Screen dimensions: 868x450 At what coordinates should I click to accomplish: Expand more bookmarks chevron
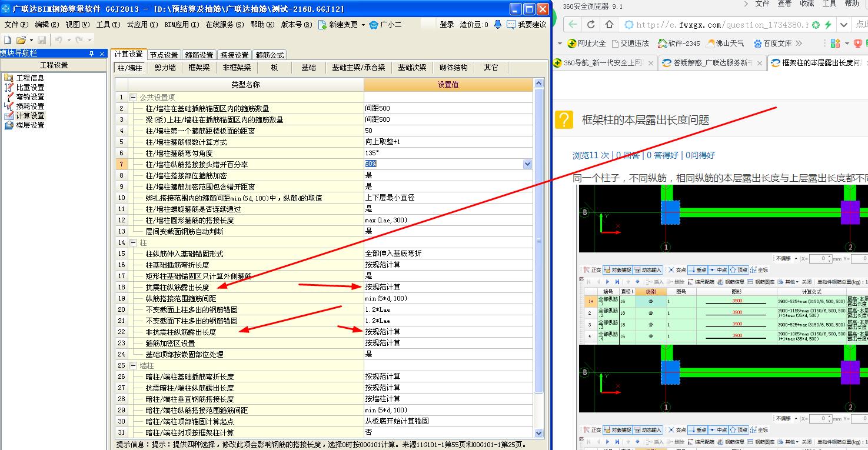(x=799, y=44)
